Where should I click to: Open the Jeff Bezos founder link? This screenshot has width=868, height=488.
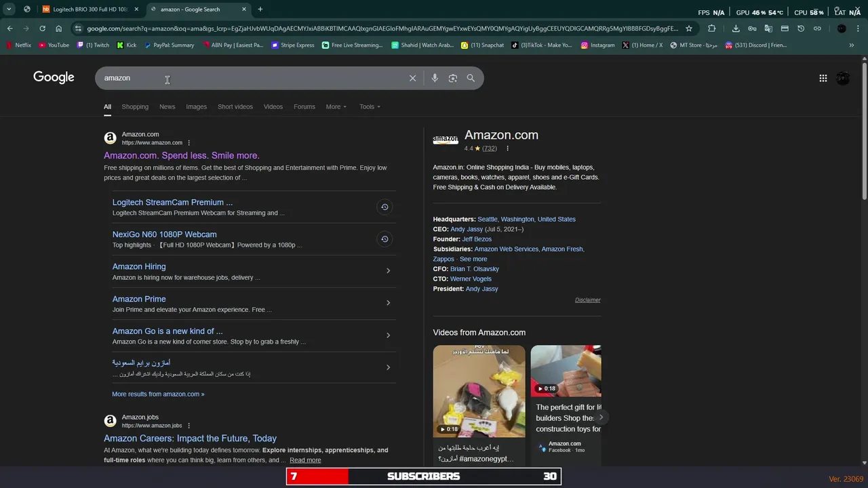[477, 239]
